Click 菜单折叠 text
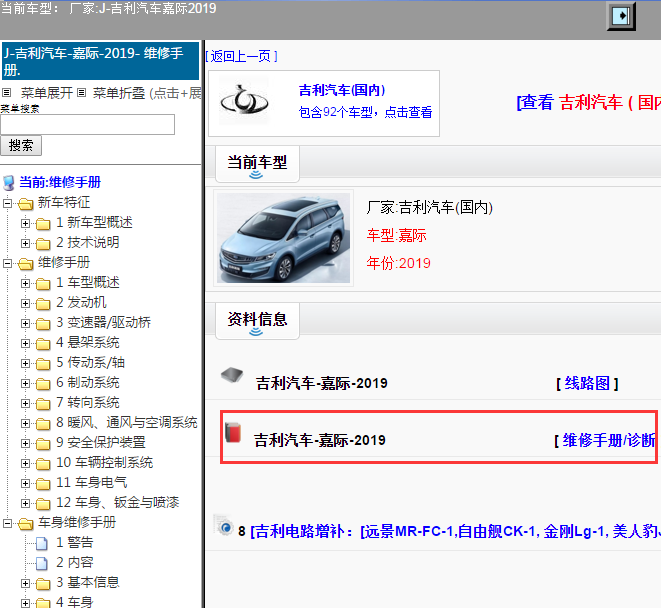661x608 pixels. pos(119,93)
